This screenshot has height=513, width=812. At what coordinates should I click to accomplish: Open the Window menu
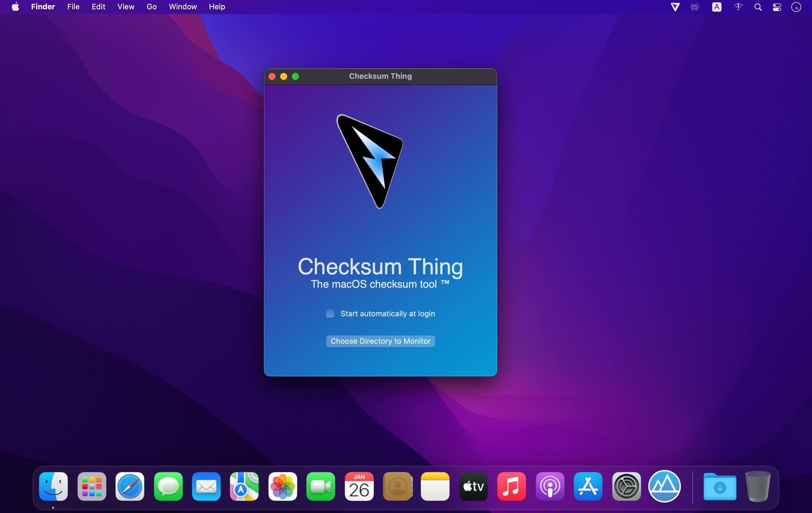pyautogui.click(x=182, y=7)
